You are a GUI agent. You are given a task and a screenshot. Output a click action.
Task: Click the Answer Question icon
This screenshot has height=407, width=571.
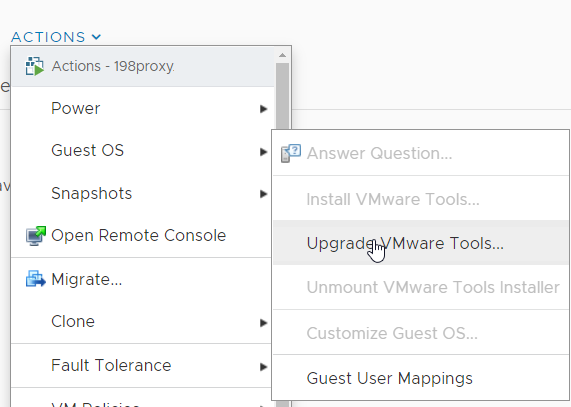click(291, 153)
